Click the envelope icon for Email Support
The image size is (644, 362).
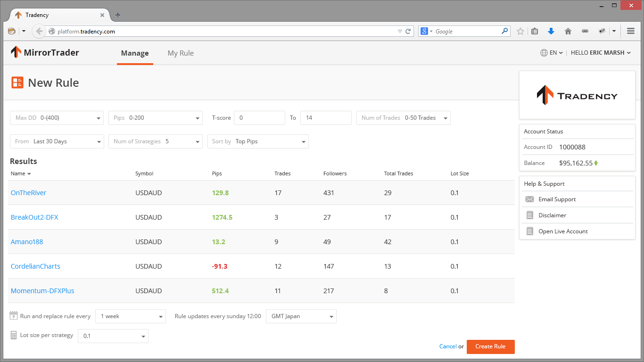click(530, 199)
